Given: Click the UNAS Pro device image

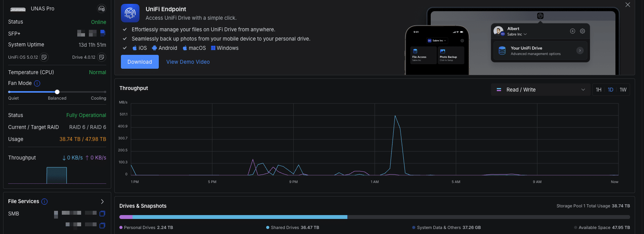Looking at the screenshot, I should pyautogui.click(x=18, y=9).
